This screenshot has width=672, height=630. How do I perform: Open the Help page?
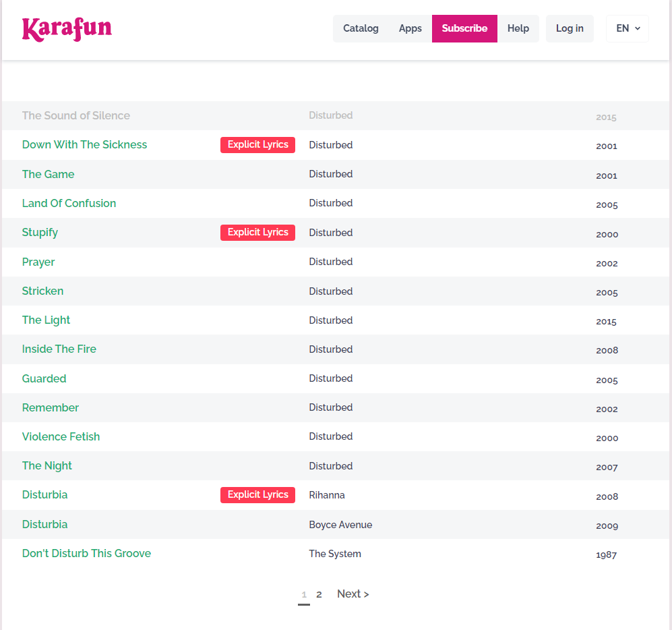[x=518, y=28]
